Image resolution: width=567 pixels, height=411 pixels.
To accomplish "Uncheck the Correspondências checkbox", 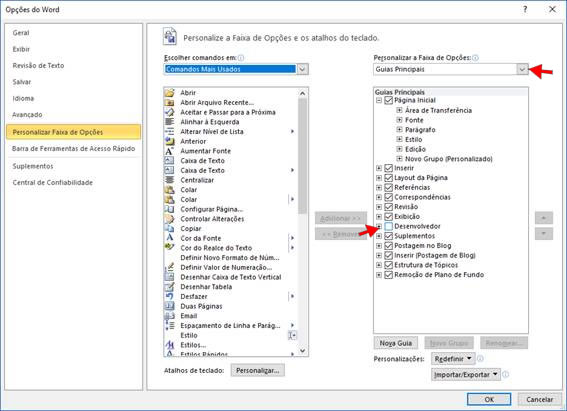I will coord(388,197).
